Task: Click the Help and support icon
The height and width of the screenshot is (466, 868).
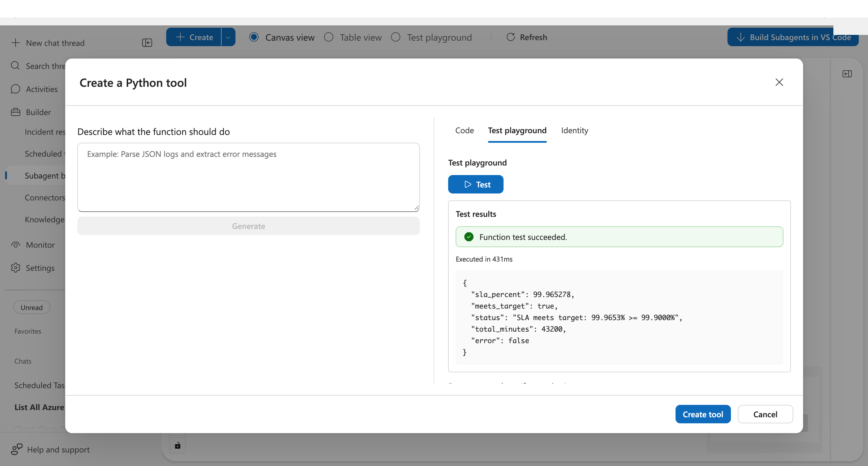Action: (x=16, y=449)
